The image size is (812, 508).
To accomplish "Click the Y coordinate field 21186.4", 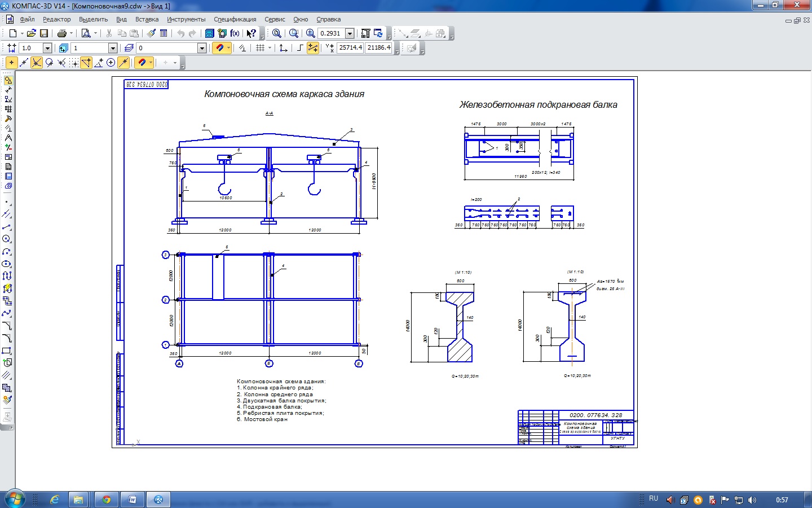I will (x=378, y=48).
